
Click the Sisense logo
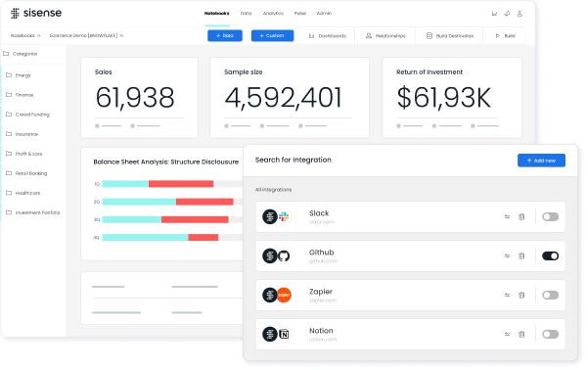click(36, 13)
